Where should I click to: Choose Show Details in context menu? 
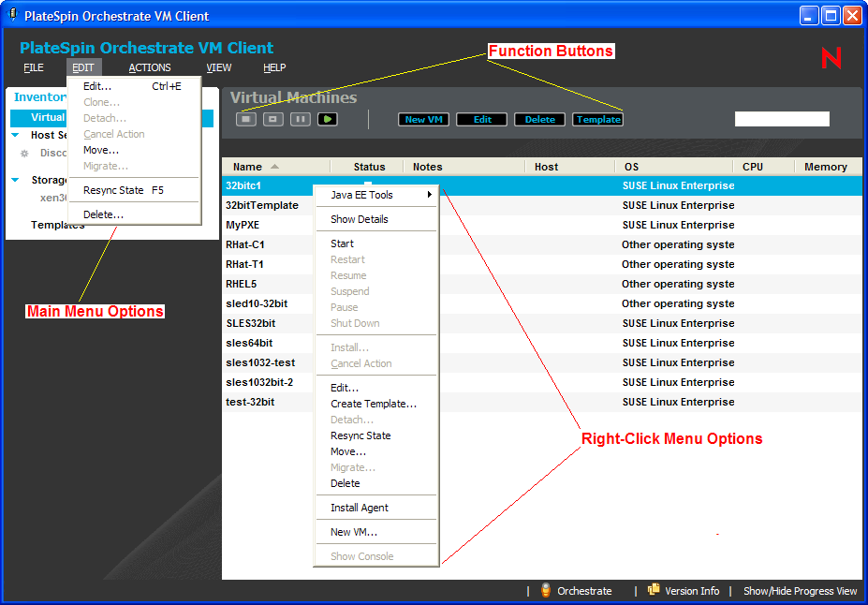tap(376, 219)
